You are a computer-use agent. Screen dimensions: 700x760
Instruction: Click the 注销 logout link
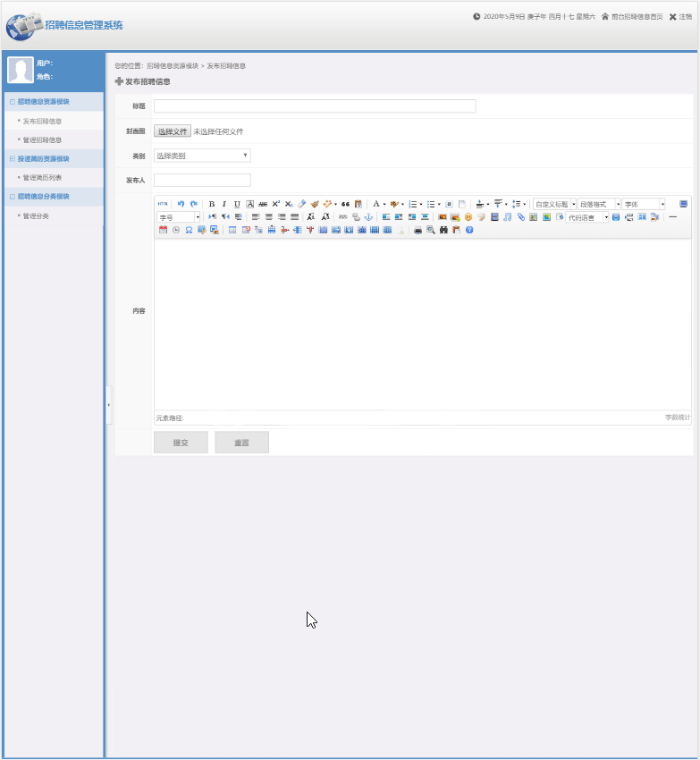679,17
